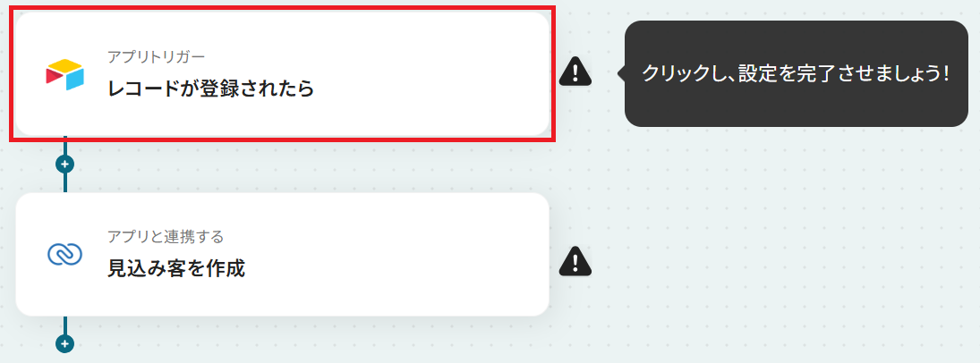Select the アプリトリガー label
Viewport: 980px width, 363px height.
157,57
